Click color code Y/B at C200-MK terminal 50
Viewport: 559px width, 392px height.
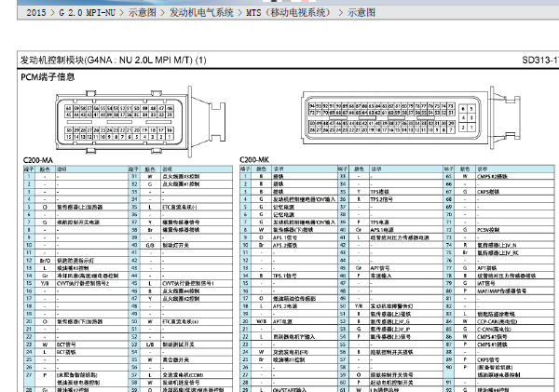[x=359, y=306]
